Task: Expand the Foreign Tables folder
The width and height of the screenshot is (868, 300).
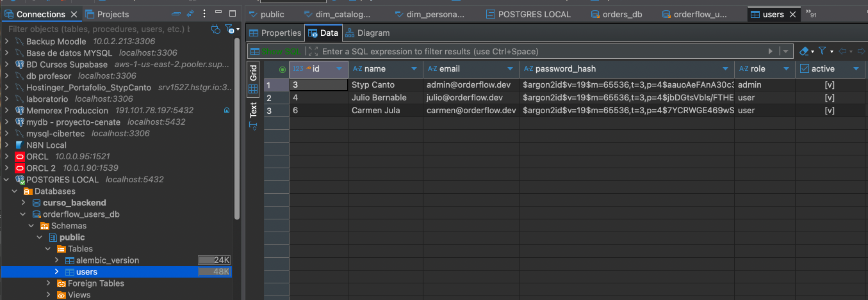Action: 48,283
